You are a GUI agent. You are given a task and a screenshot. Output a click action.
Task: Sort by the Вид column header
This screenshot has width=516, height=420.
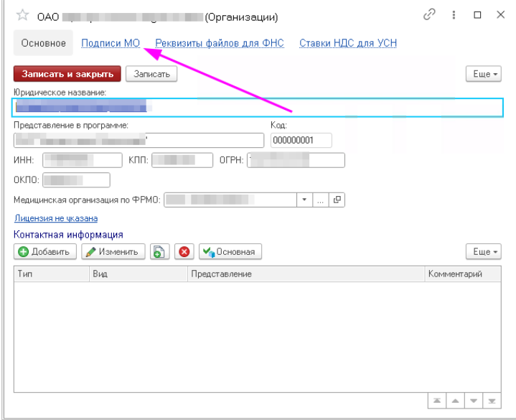139,274
